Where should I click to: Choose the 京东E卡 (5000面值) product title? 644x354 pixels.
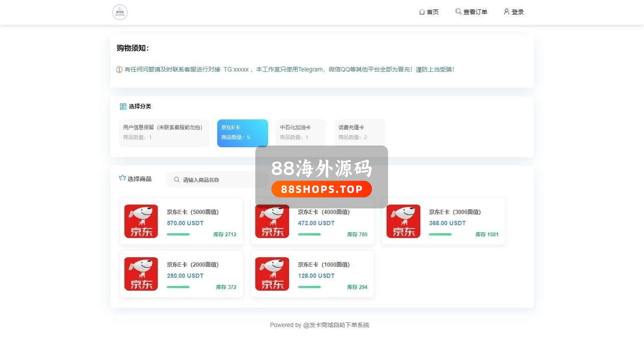pos(192,212)
